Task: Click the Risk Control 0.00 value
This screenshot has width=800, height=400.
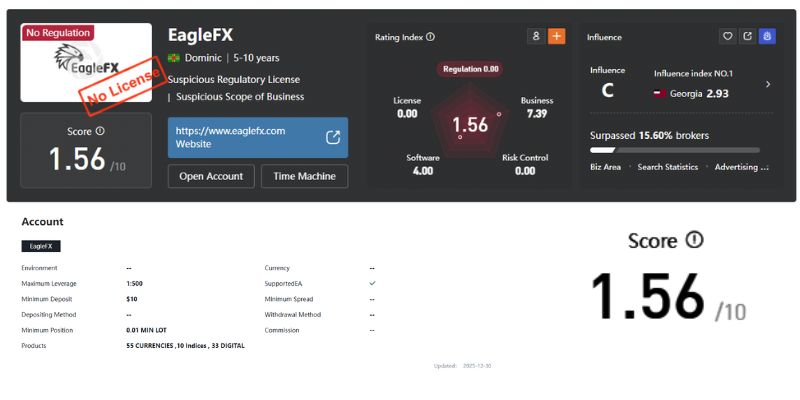Action: click(x=525, y=171)
